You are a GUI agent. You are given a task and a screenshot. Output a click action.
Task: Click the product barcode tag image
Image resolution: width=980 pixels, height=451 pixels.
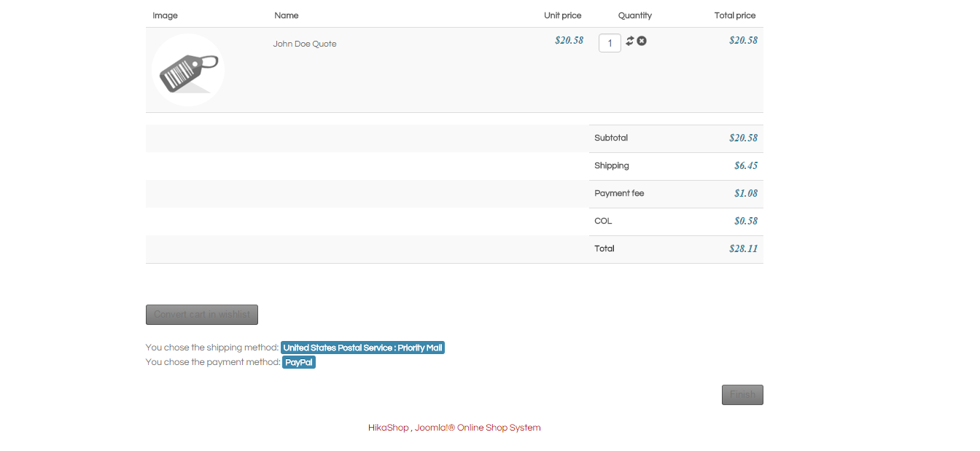tap(188, 70)
